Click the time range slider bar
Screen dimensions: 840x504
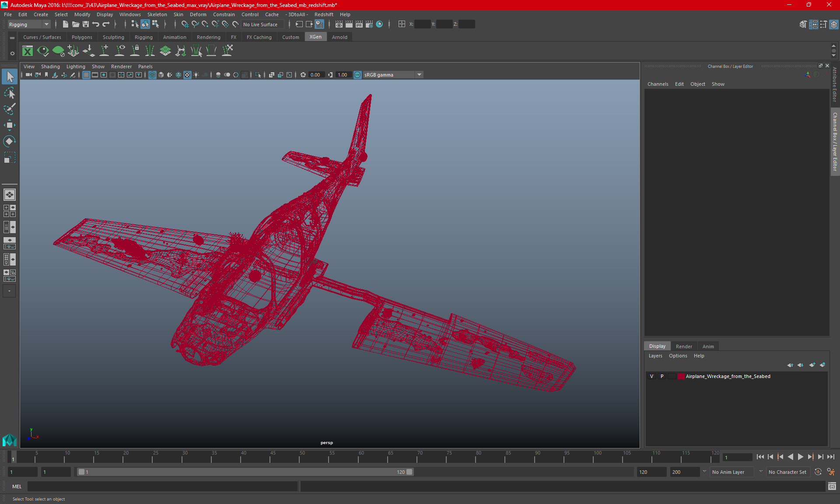click(x=245, y=472)
